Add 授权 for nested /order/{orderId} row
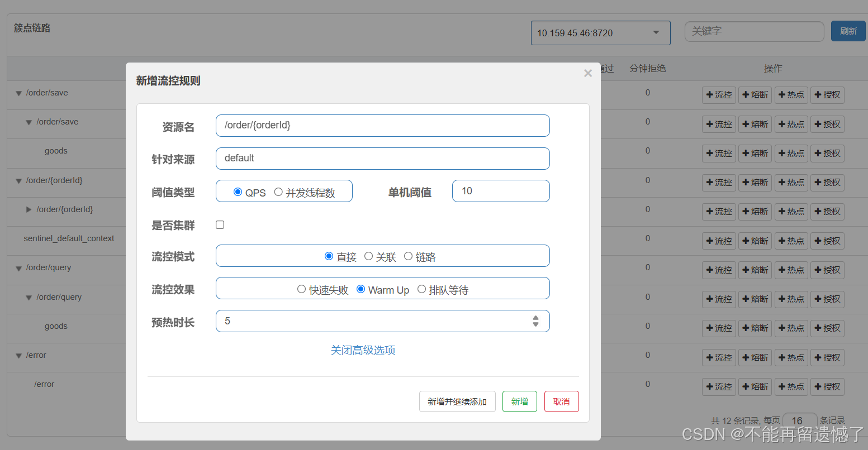 (x=828, y=212)
